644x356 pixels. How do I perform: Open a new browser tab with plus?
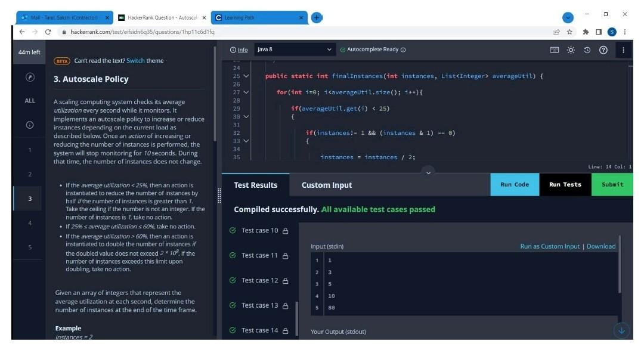click(x=316, y=18)
